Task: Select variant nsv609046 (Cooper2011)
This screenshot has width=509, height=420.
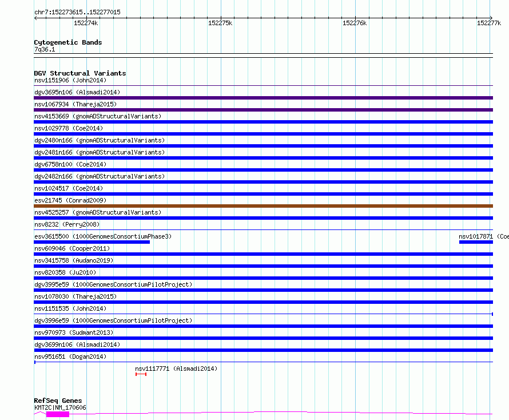Action: coord(72,248)
